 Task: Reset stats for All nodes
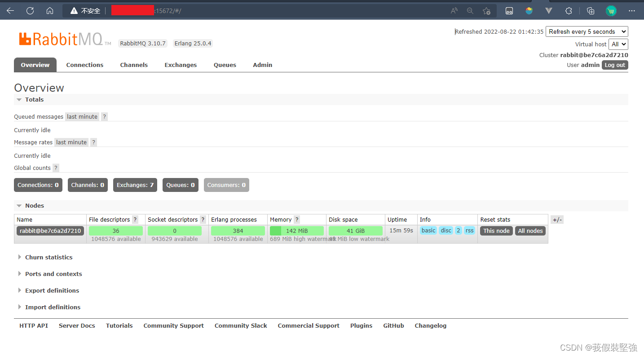coord(530,231)
